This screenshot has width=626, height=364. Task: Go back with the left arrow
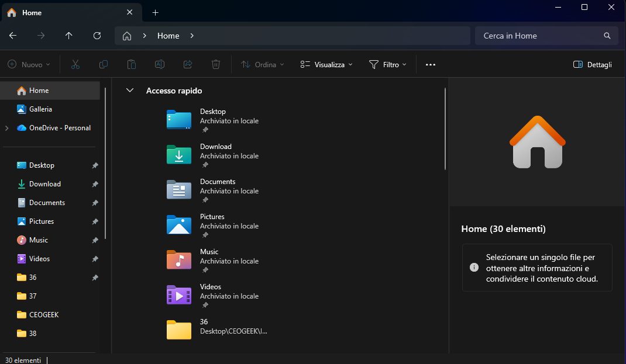tap(13, 36)
